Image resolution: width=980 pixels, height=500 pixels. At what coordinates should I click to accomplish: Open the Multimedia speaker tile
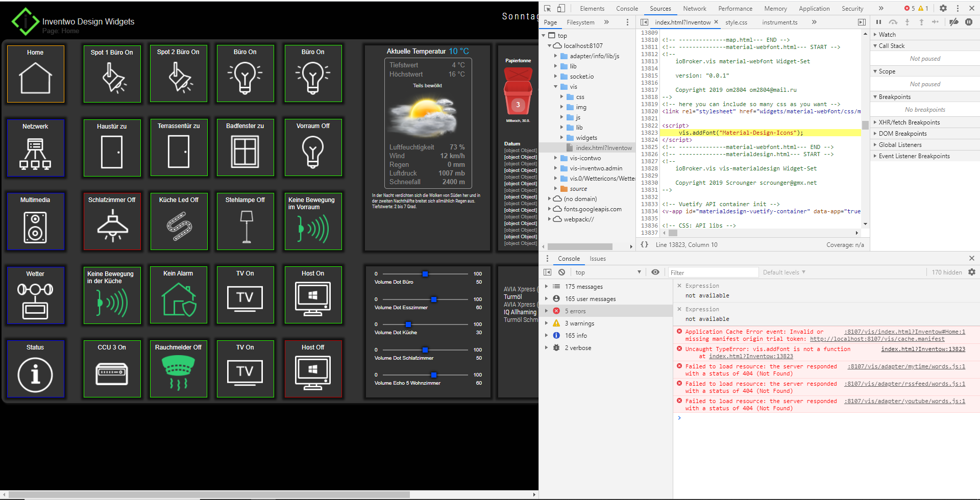(36, 221)
